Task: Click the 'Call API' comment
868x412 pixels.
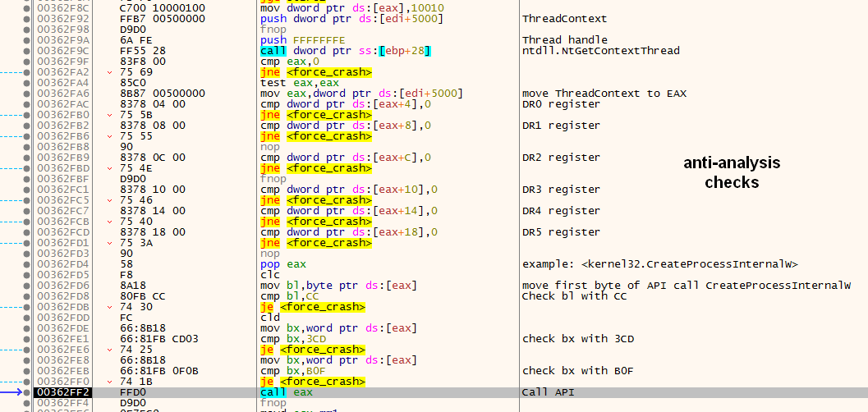Action: tap(548, 392)
